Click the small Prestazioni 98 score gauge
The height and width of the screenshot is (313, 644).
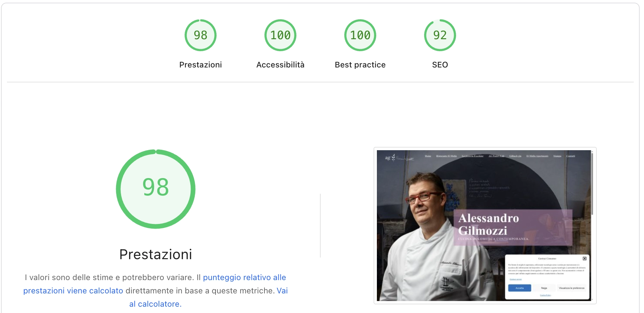click(200, 35)
